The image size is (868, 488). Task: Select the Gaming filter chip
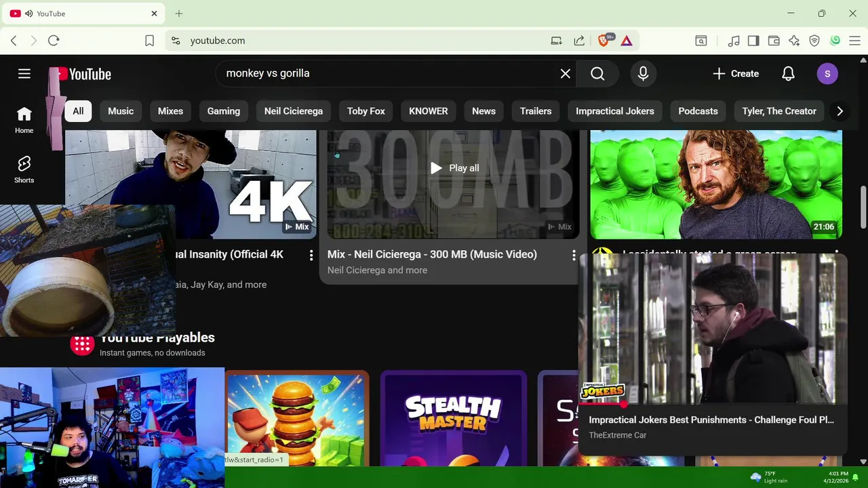tap(224, 111)
